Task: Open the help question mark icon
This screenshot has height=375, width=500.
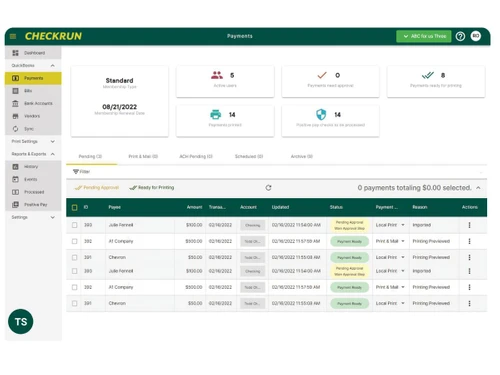Action: 460,36
